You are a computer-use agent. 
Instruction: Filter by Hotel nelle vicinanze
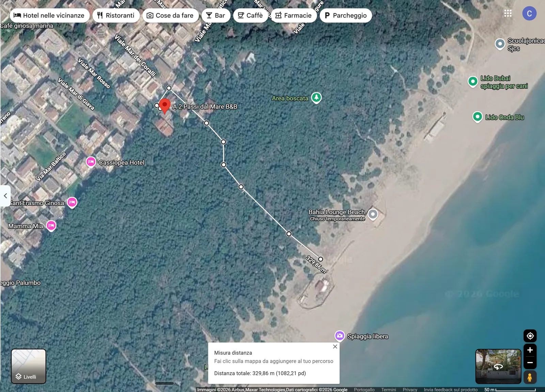click(x=49, y=15)
